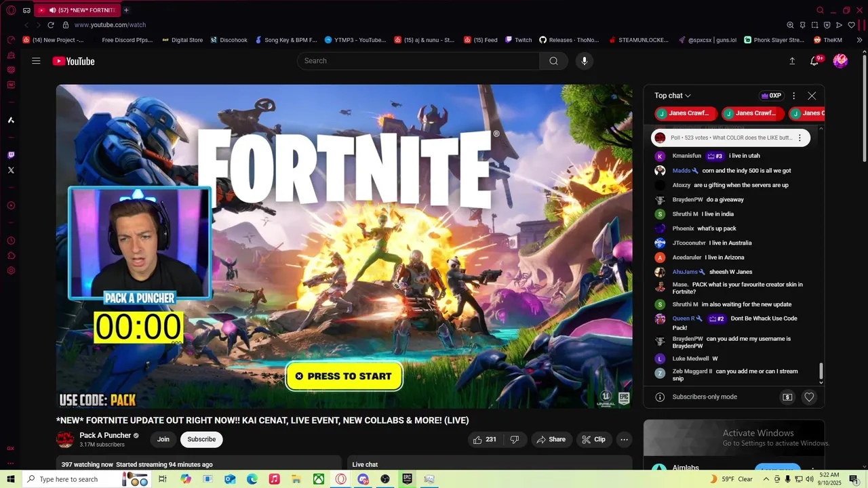Viewport: 868px width, 488px height.
Task: Click the browser snapshot selection icon
Action: pos(814,25)
